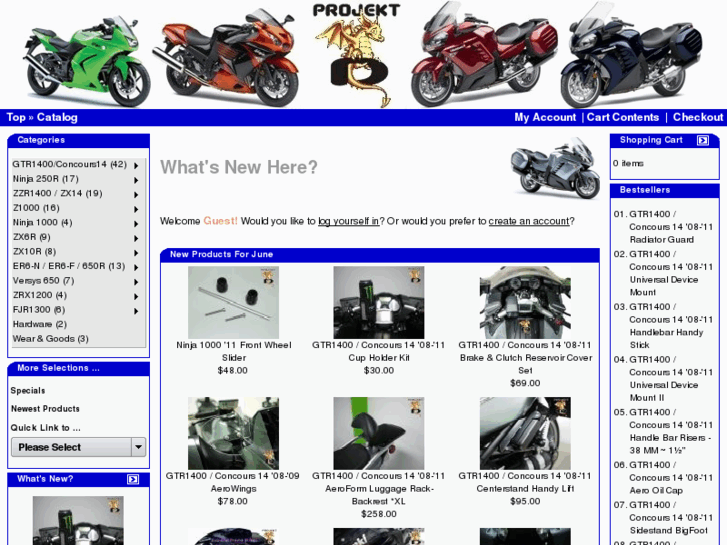Image resolution: width=727 pixels, height=545 pixels.
Task: Open Hardware (2) category
Action: pyautogui.click(x=40, y=324)
